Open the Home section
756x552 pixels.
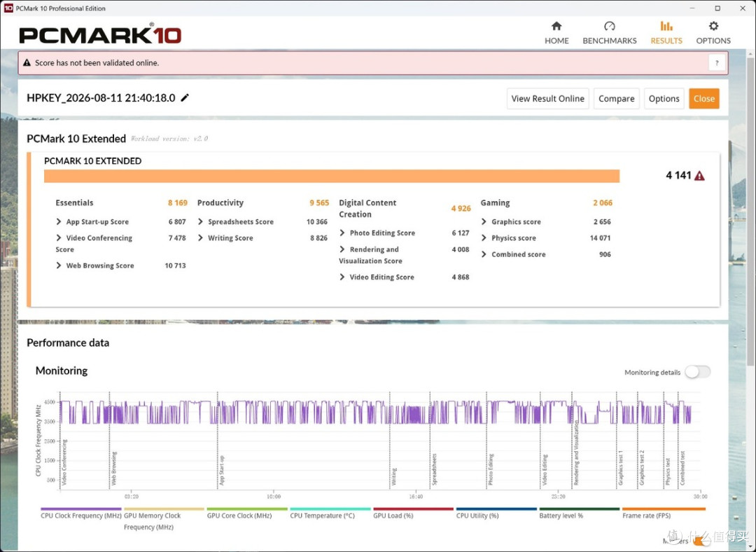[x=556, y=33]
